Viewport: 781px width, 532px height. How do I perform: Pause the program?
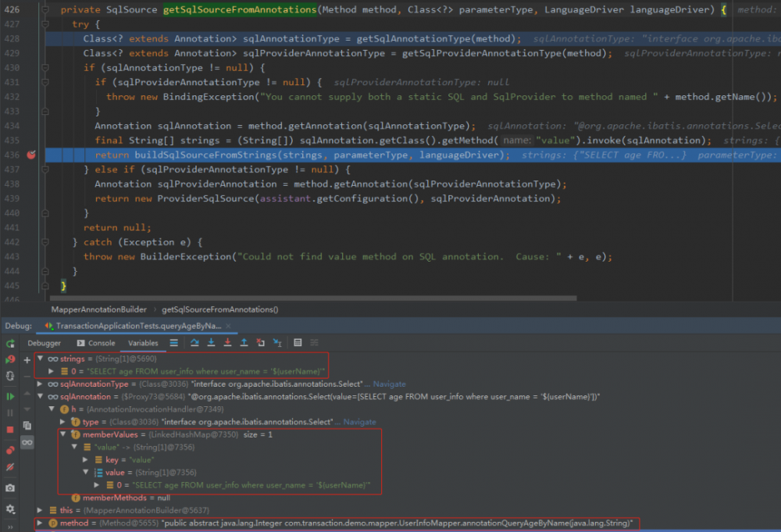click(10, 413)
